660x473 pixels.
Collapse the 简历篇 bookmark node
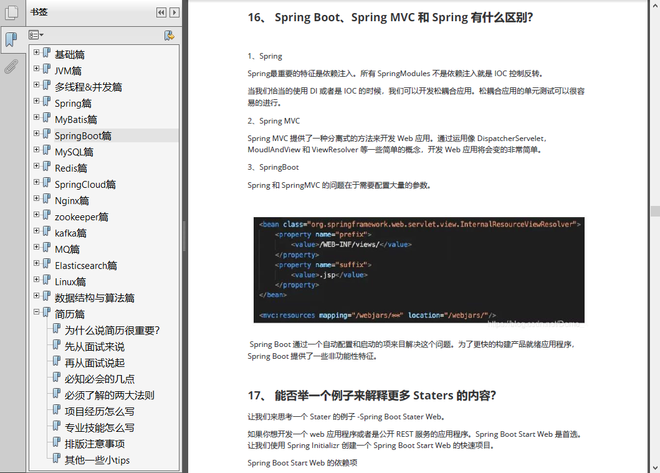pos(36,313)
